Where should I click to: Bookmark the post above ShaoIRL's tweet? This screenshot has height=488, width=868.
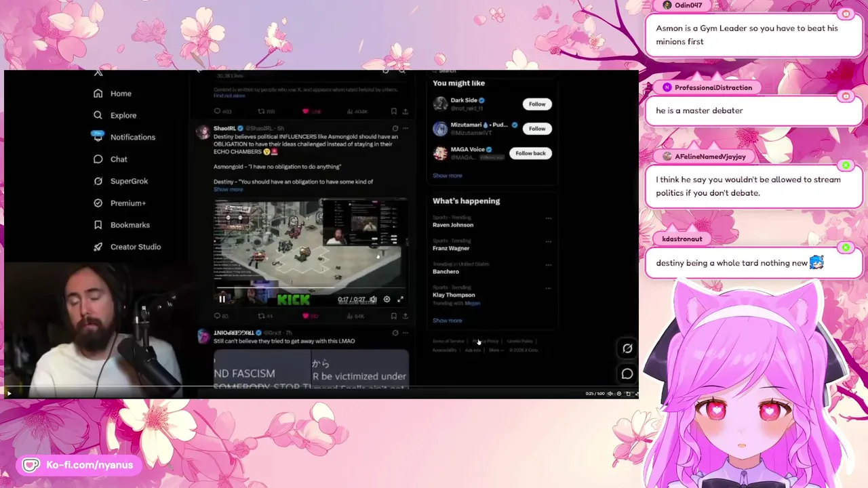(394, 111)
